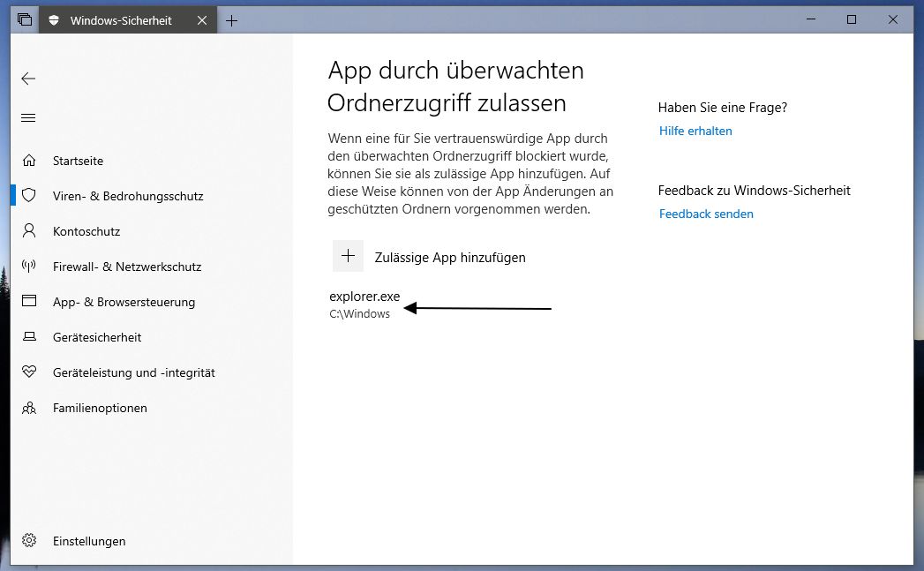
Task: Click the Feedback senden link
Action: 706,214
